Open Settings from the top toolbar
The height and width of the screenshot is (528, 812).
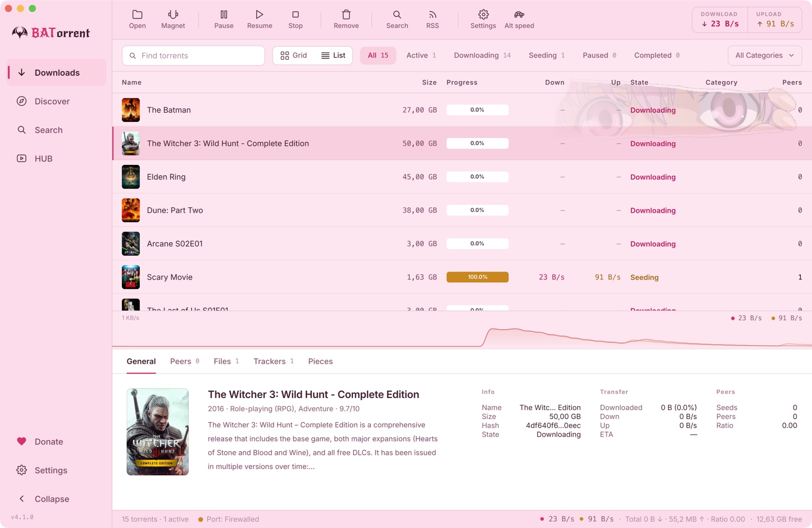(x=483, y=19)
